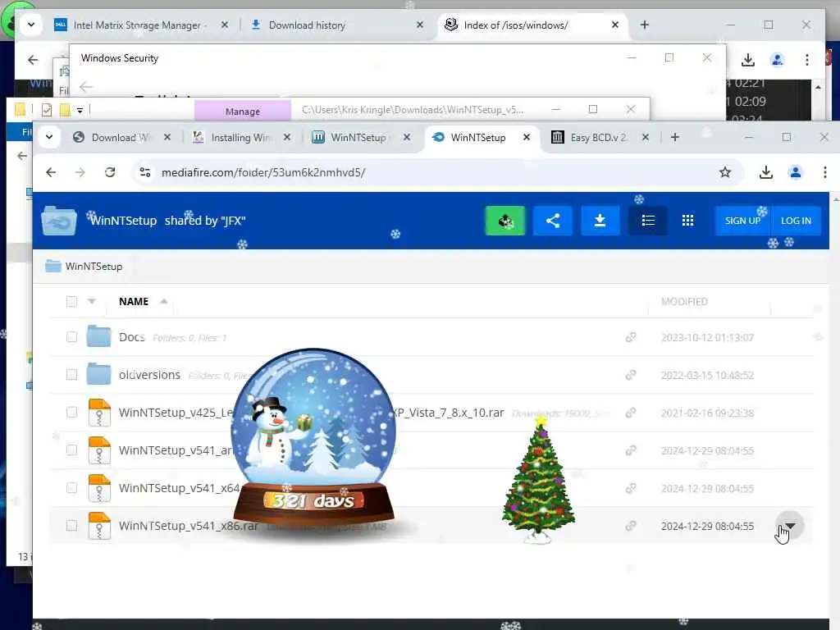Image resolution: width=840 pixels, height=630 pixels.
Task: Click the back arrow in Windows Security window
Action: [85, 86]
